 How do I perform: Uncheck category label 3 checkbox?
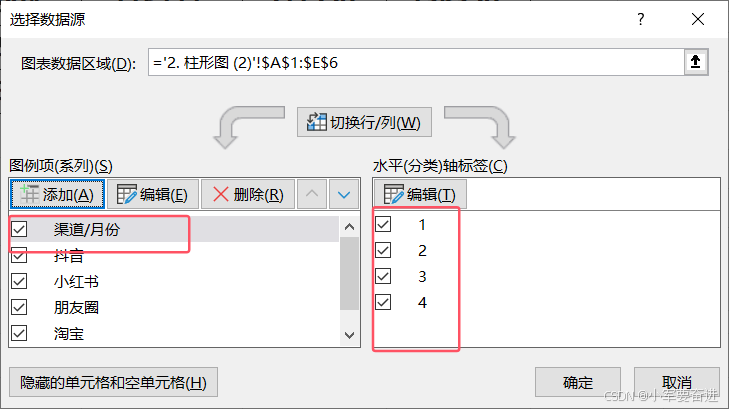[383, 276]
